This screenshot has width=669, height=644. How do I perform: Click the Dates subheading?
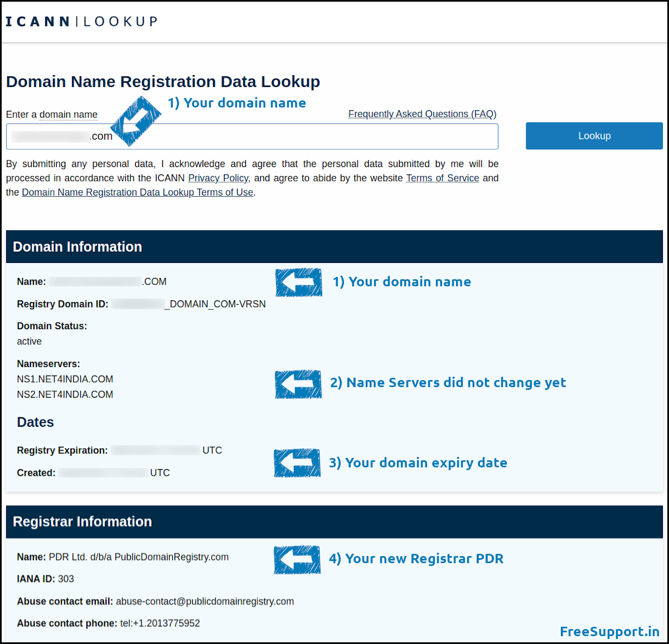pos(36,422)
